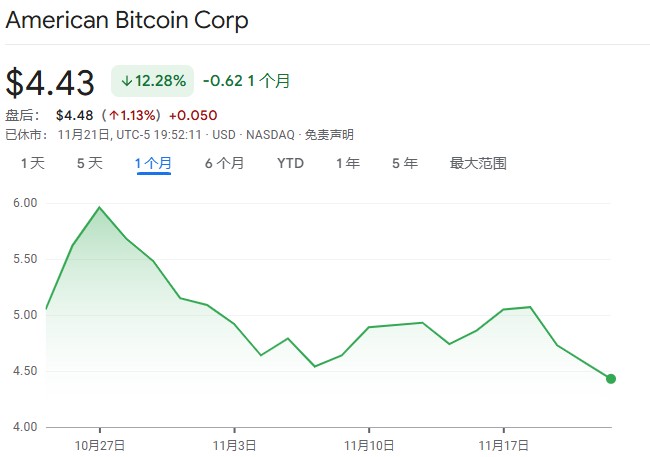Select the 1天 time range tab
Screen dimensions: 650x457
[33, 163]
